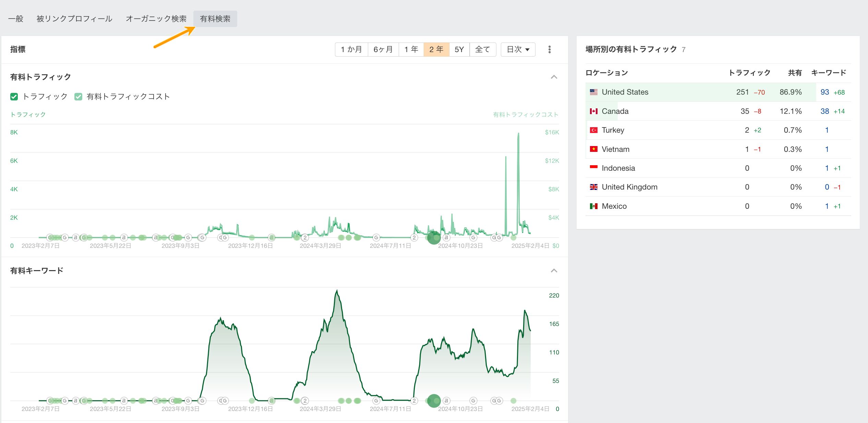Open the 被リンクプロフィール tab

(x=74, y=19)
